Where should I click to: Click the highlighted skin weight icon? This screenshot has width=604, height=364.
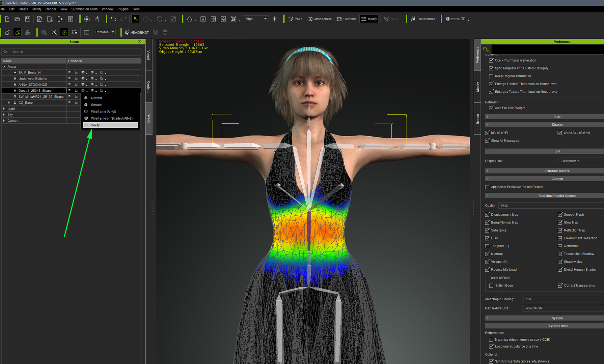coord(18,32)
